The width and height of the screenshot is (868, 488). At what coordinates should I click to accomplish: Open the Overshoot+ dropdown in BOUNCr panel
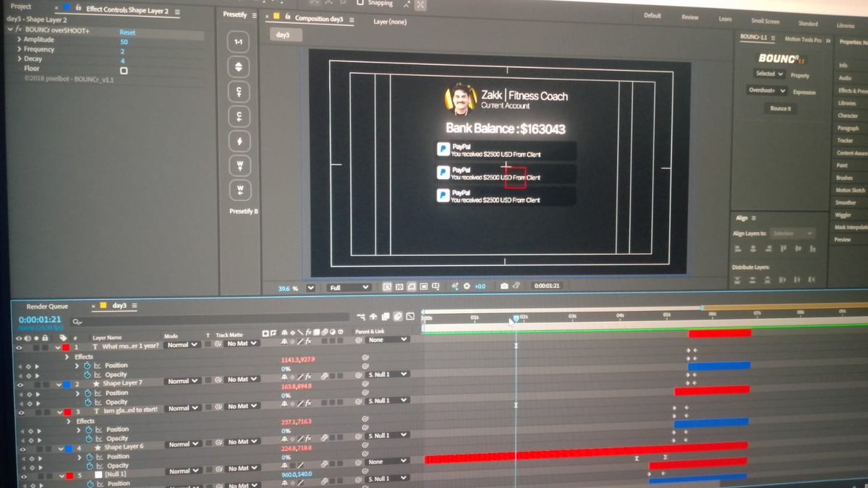coord(766,91)
